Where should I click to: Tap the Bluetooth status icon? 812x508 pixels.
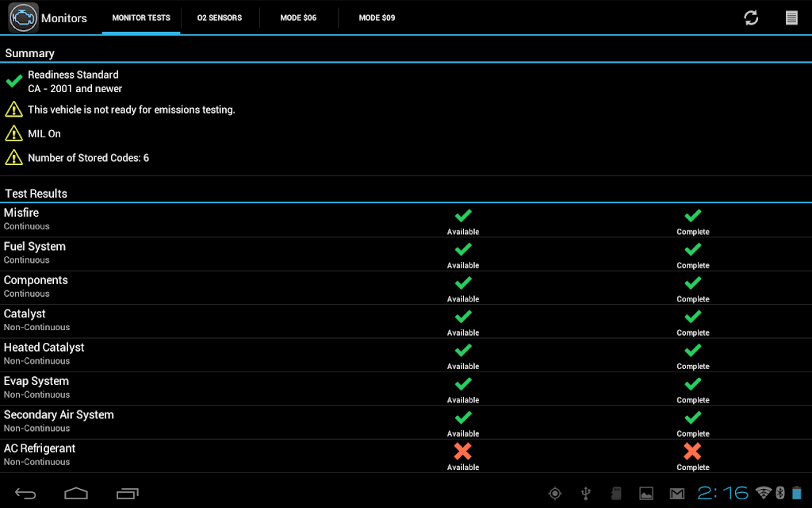coord(780,493)
